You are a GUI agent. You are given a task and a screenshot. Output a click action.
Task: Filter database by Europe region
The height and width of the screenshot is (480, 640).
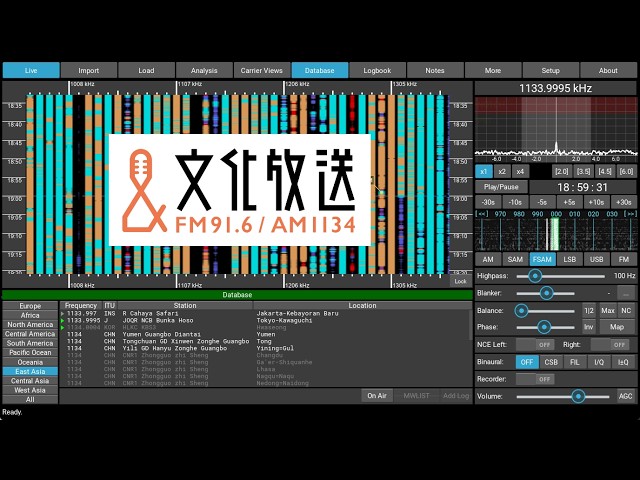[30, 306]
